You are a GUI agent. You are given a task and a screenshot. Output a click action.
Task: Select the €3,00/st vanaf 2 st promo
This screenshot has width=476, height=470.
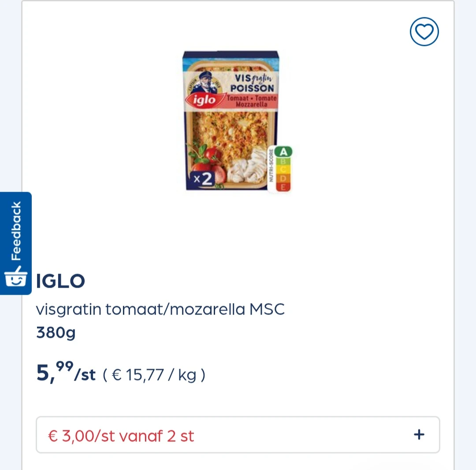click(x=238, y=435)
